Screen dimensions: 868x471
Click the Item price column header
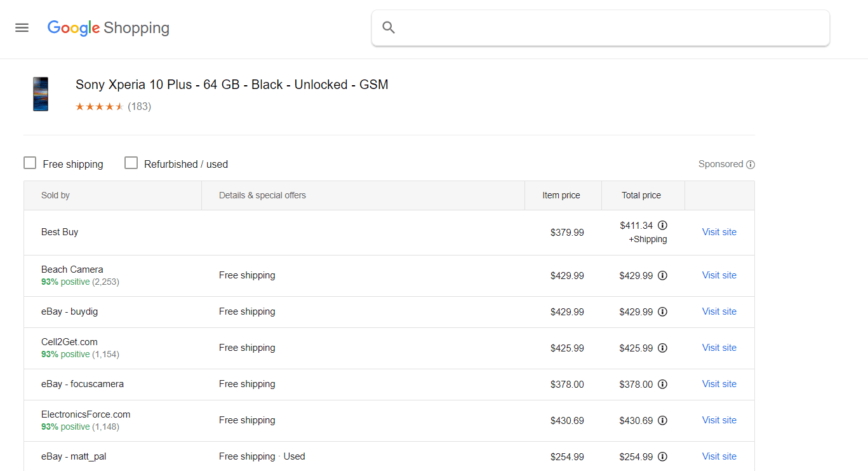point(561,195)
